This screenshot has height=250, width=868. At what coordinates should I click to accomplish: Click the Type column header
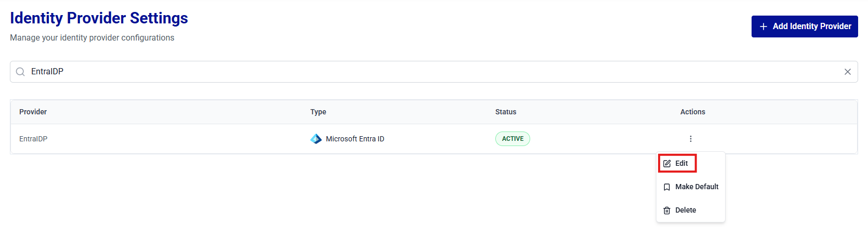point(318,112)
